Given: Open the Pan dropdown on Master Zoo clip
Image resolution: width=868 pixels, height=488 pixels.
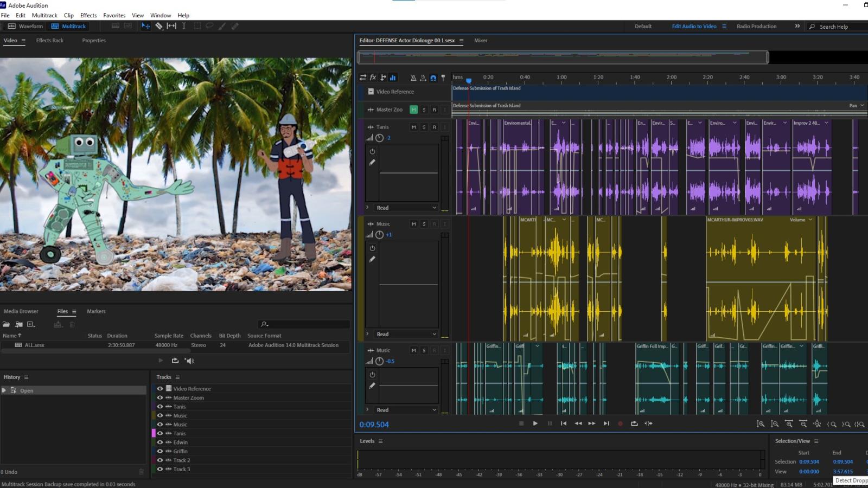Looking at the screenshot, I should (857, 106).
